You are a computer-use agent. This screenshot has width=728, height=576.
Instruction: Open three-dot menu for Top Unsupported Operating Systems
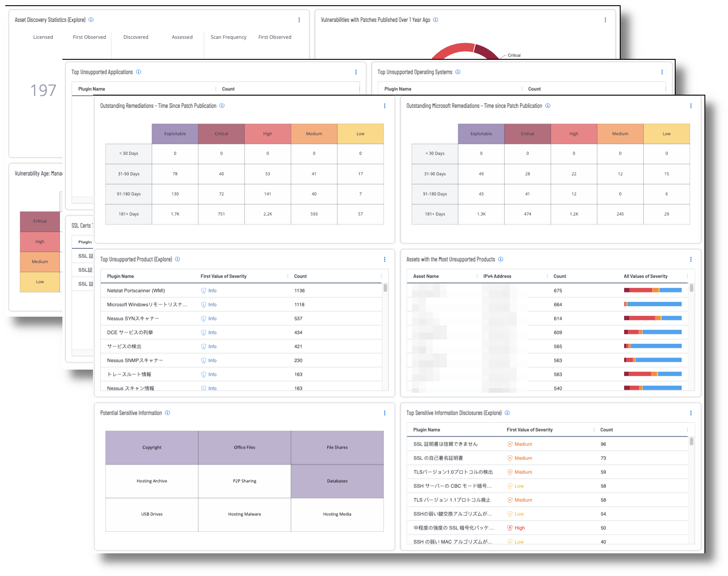click(662, 72)
